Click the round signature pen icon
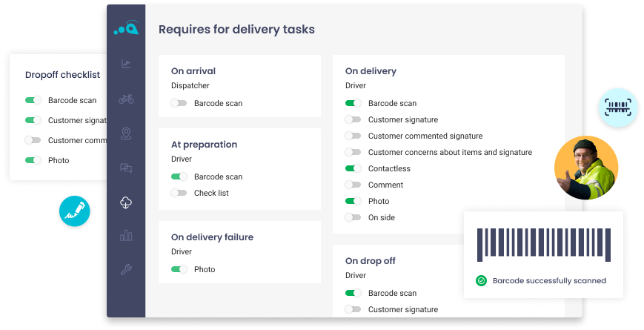This screenshot has height=330, width=644. tap(76, 211)
